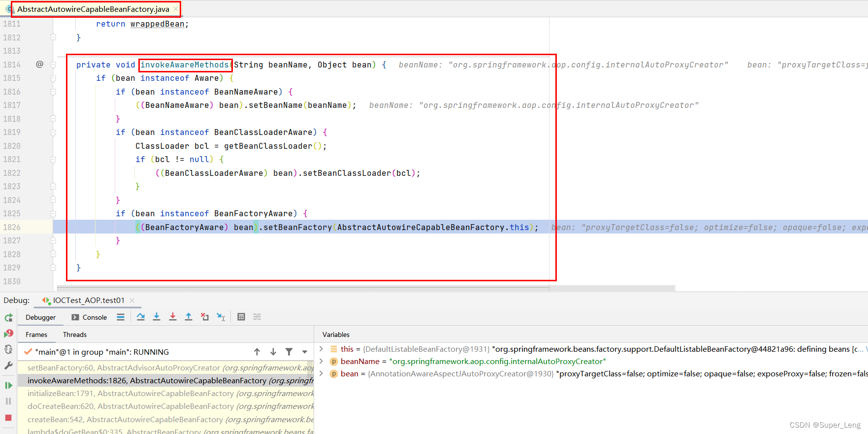The height and width of the screenshot is (434, 868).
Task: Expand the beanName variable node
Action: (321, 361)
